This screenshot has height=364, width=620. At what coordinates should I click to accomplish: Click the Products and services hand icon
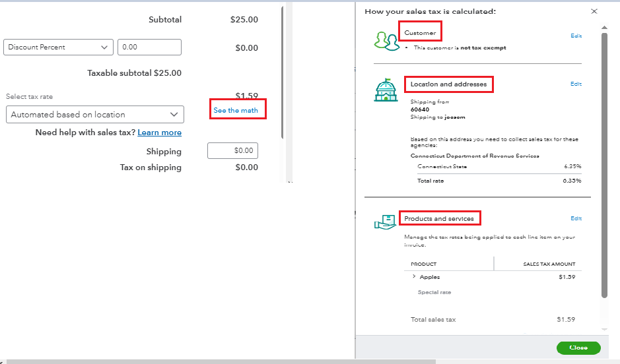pyautogui.click(x=385, y=222)
